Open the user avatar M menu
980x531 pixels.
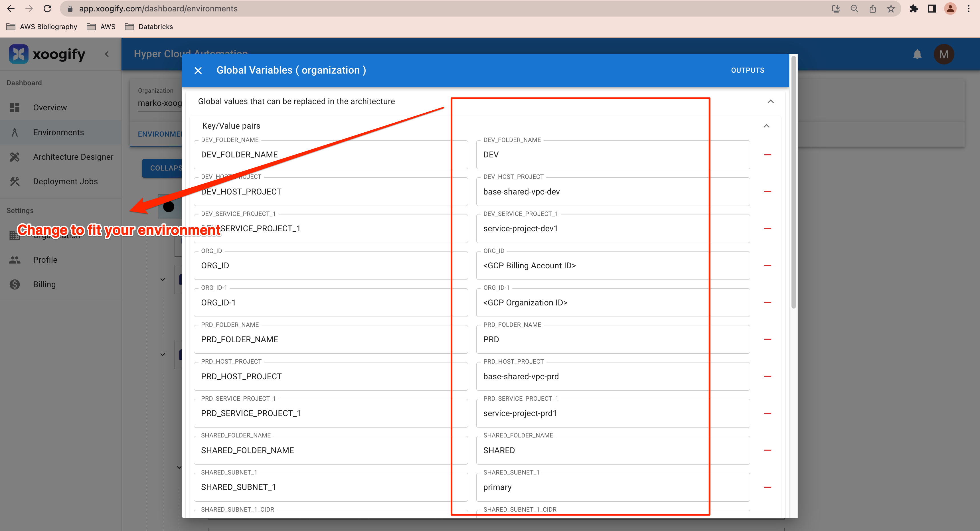click(x=943, y=54)
